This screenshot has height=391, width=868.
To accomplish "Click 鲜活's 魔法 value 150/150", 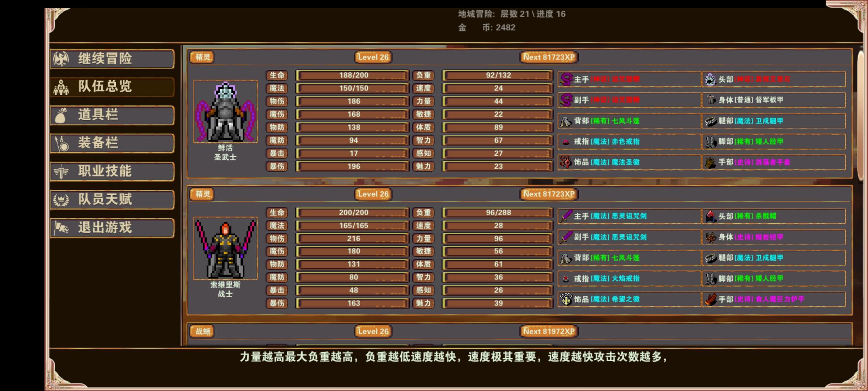I will coord(353,88).
